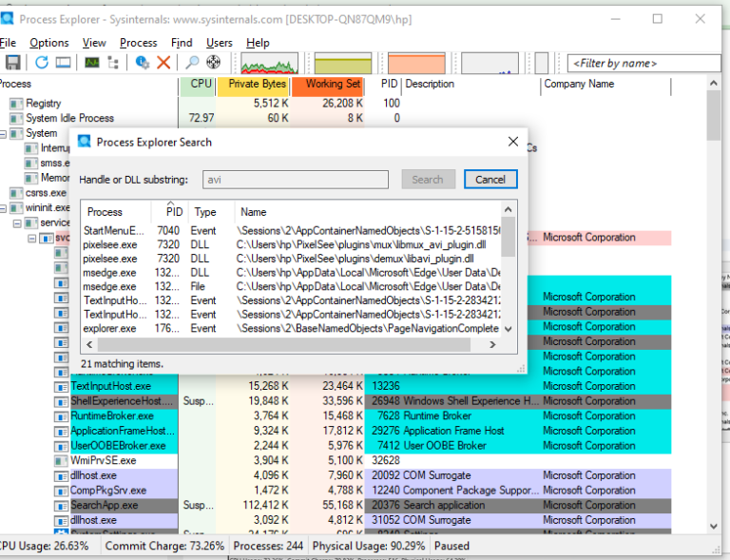The image size is (730, 560).
Task: Open the System Information toolbar icon
Action: pyautogui.click(x=91, y=63)
